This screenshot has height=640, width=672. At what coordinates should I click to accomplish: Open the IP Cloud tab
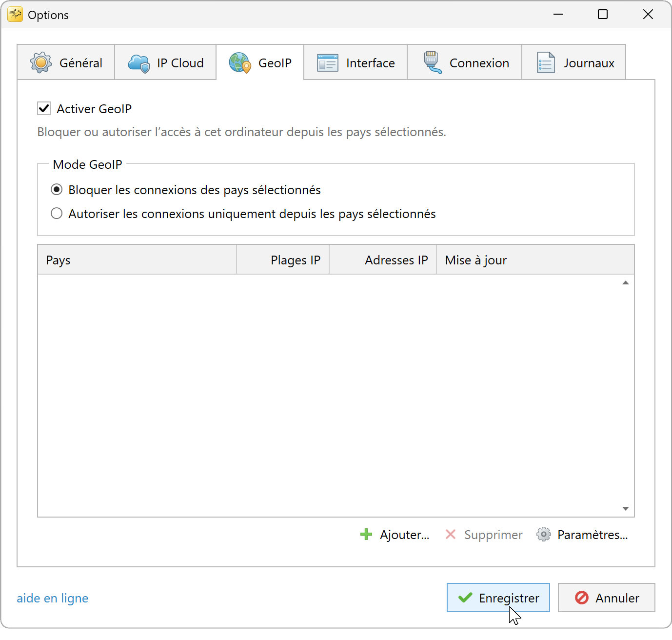pyautogui.click(x=165, y=62)
